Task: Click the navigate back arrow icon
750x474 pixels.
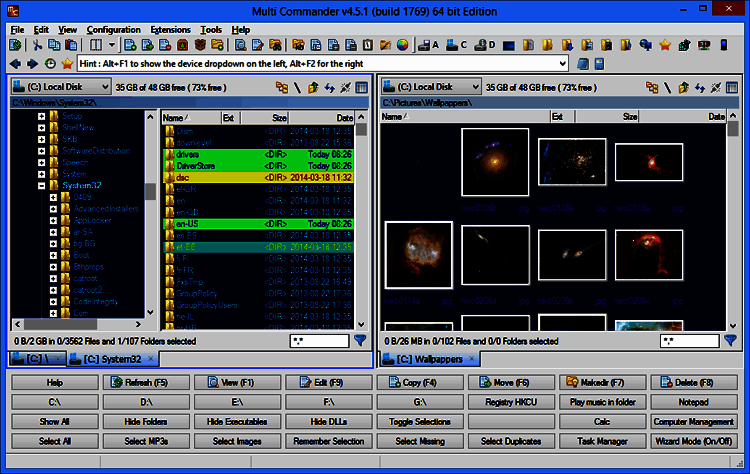Action: point(17,63)
